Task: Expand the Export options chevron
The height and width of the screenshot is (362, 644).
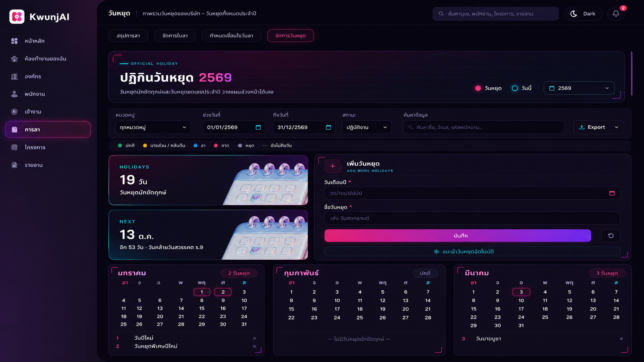Action: tap(617, 127)
